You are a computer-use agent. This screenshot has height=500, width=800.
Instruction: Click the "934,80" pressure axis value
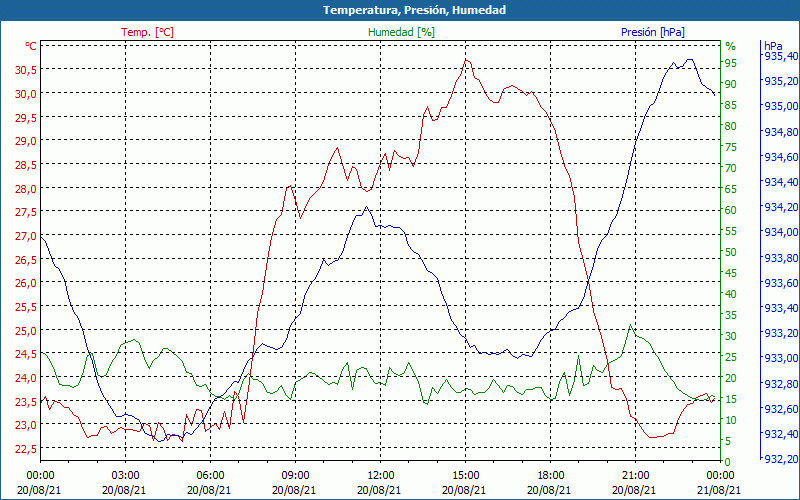(x=781, y=132)
